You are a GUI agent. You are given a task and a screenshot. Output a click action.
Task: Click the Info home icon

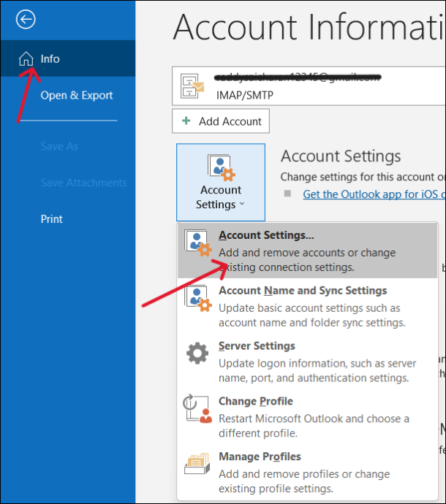[26, 59]
